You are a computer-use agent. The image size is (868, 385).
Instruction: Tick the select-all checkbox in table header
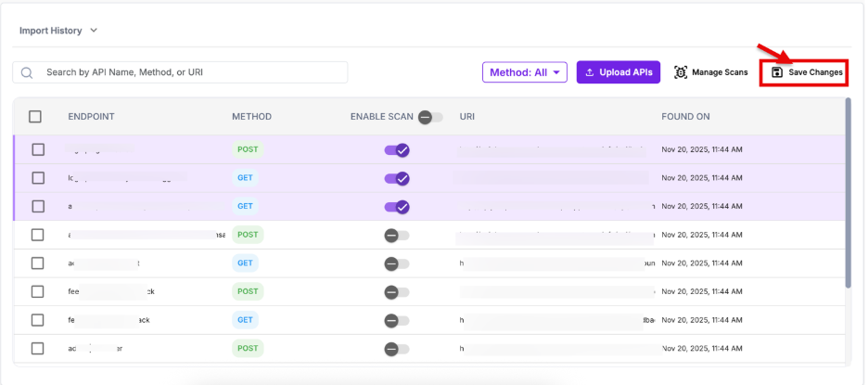35,116
